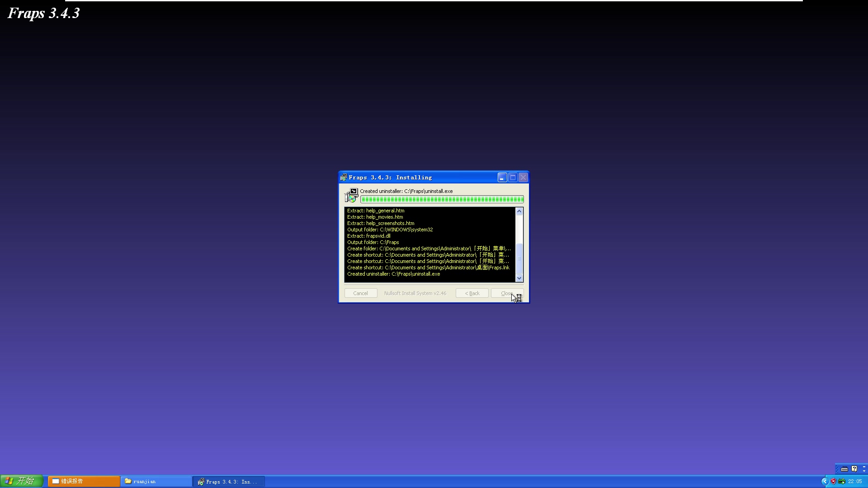
Task: Click the < Back button
Action: coord(472,293)
